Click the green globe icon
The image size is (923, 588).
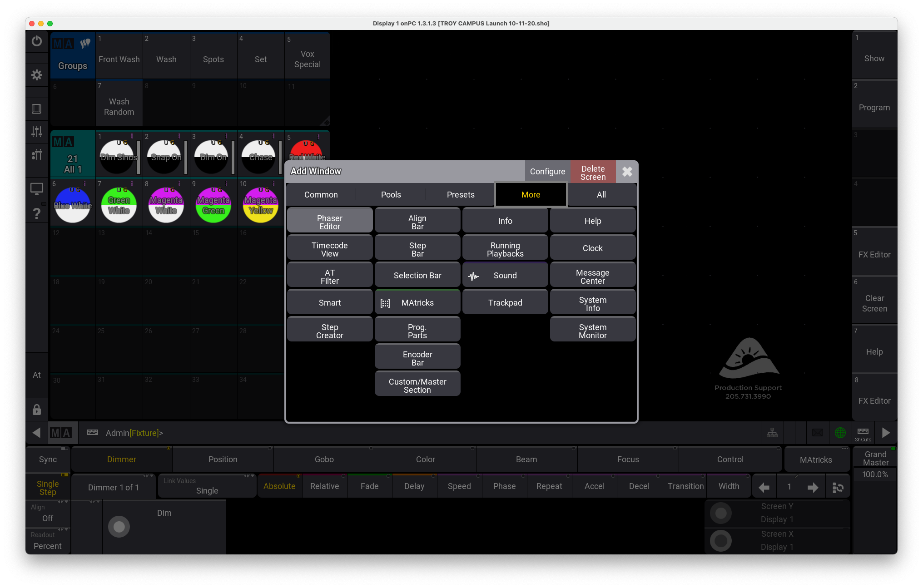coord(840,433)
